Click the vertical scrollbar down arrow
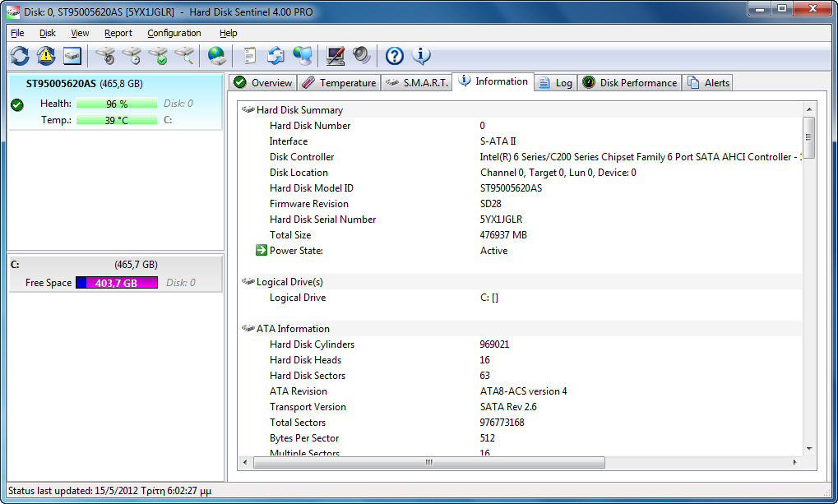838x504 pixels. click(809, 449)
